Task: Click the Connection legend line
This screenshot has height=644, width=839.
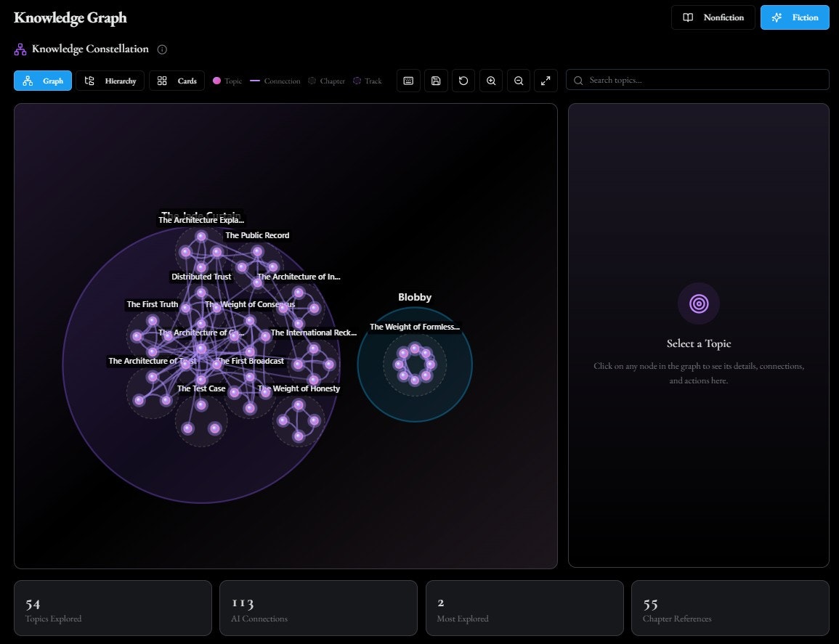Action: click(255, 81)
